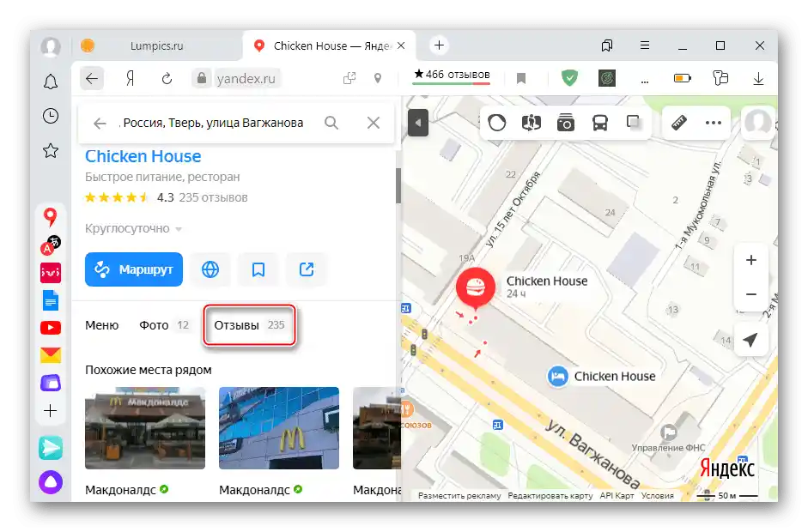Open the Отзывы tab
This screenshot has height=532, width=808.
coord(249,325)
